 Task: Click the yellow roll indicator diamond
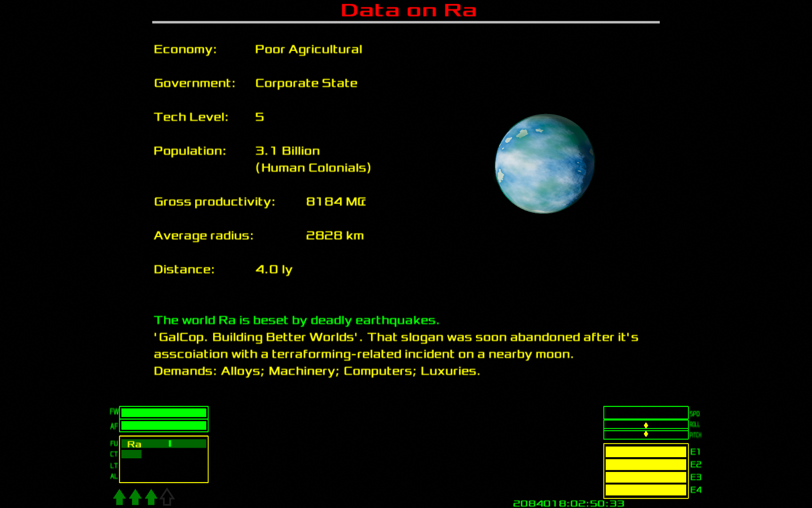tap(646, 425)
